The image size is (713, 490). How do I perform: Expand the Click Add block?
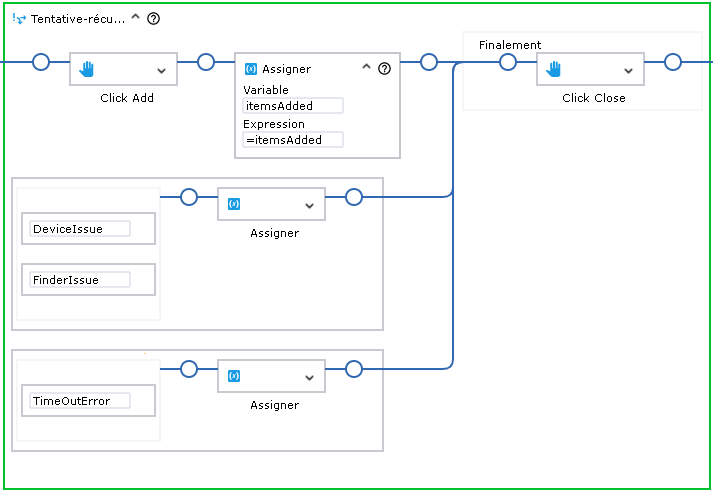161,70
